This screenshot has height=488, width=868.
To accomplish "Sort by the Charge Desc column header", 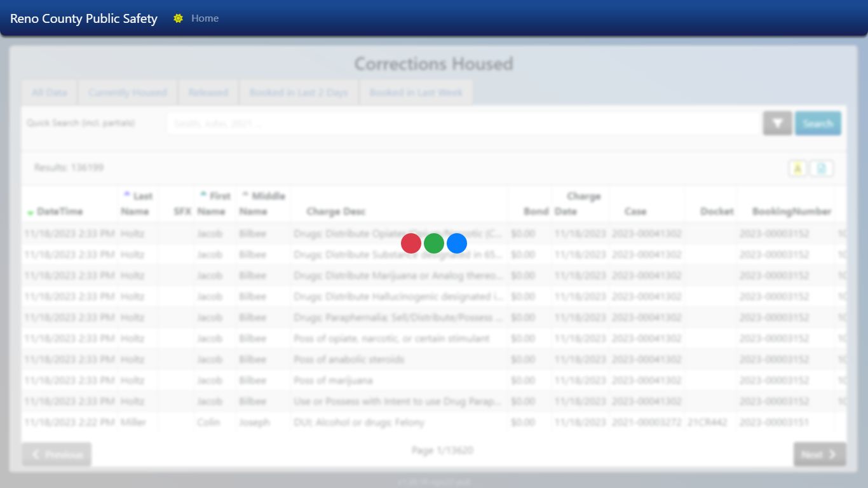I will 336,211.
